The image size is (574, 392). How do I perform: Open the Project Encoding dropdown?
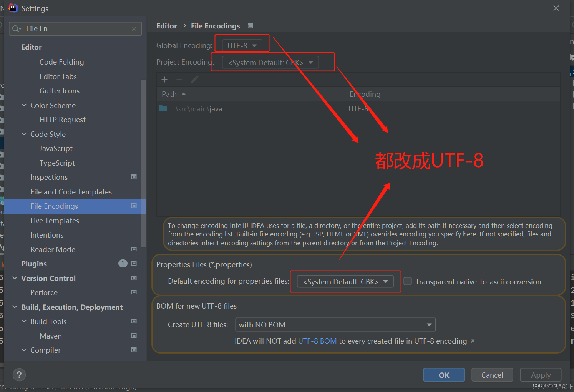(270, 63)
